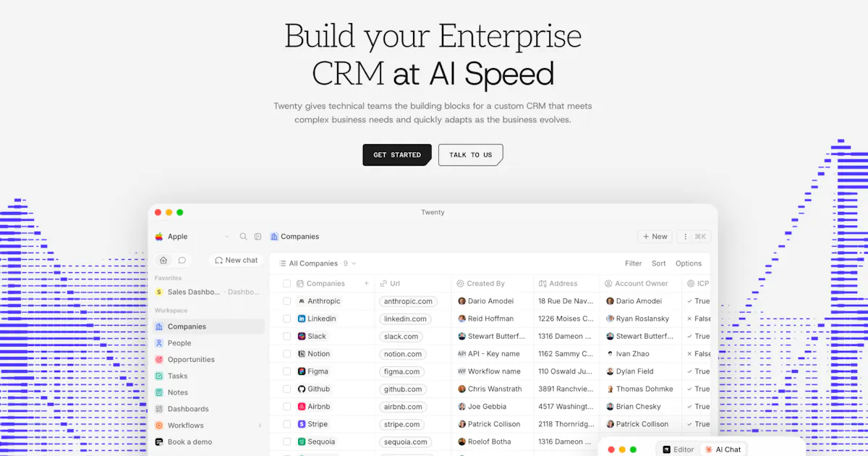The width and height of the screenshot is (868, 456).
Task: Click the Apple logo workspace icon
Action: [159, 236]
